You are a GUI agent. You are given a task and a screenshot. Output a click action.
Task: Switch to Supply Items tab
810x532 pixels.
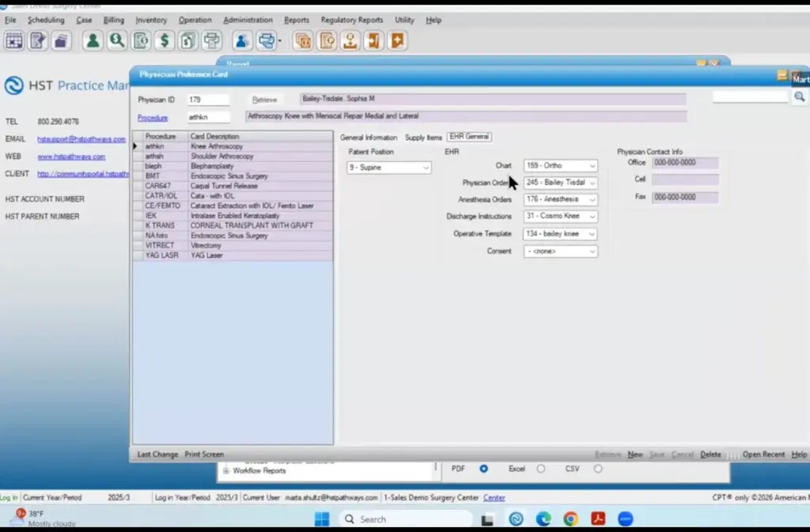(423, 138)
